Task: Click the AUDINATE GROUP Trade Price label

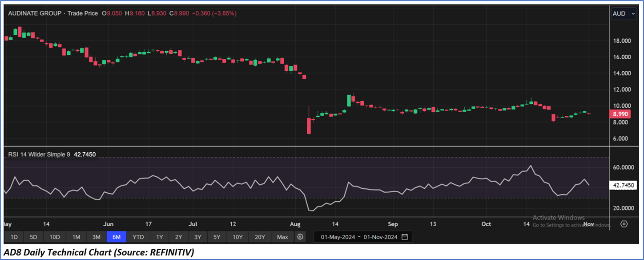Action: pos(53,13)
